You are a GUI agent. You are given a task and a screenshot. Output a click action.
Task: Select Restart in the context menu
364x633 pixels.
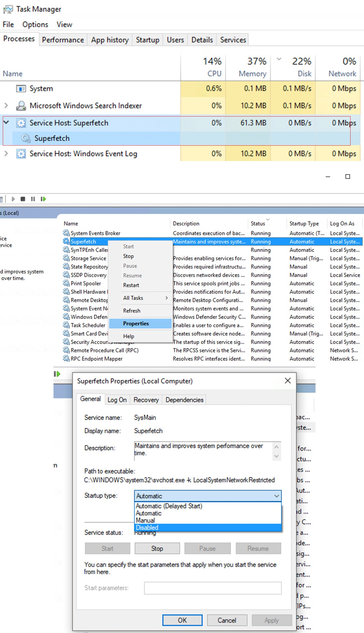(x=140, y=285)
